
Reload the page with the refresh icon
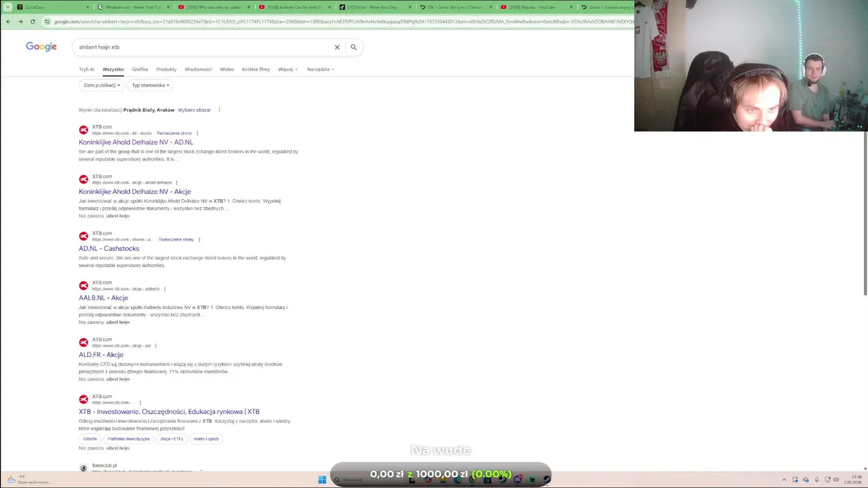click(x=33, y=22)
